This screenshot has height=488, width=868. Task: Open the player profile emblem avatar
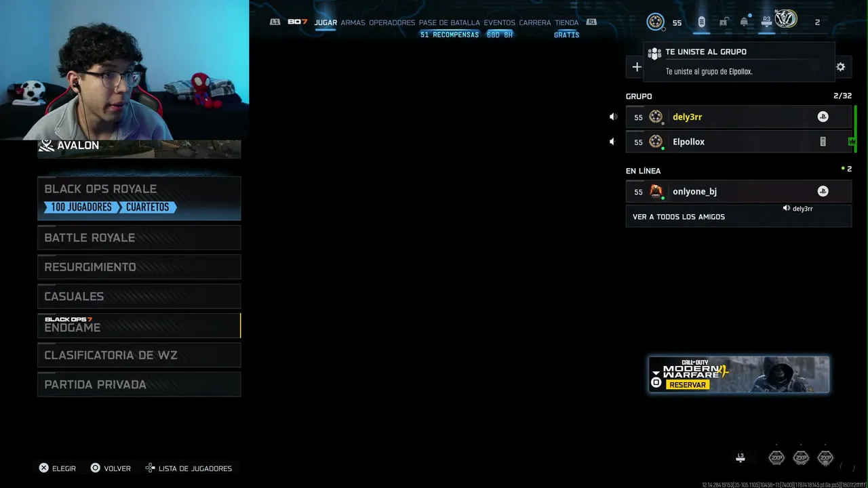(786, 19)
